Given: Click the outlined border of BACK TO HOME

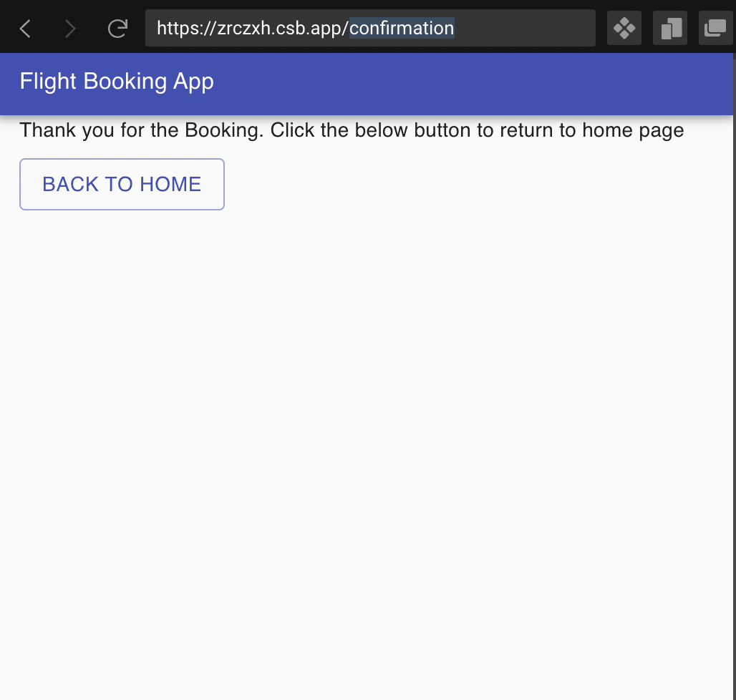Looking at the screenshot, I should pos(122,159).
